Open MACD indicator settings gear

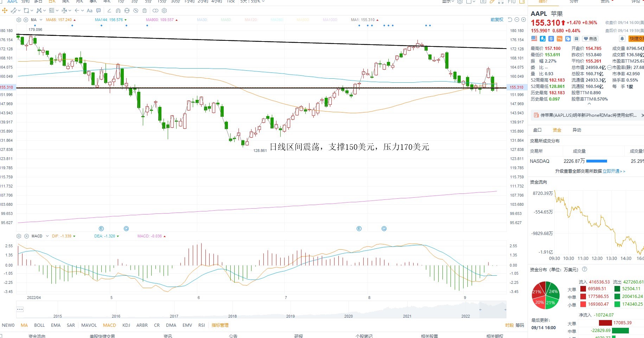pyautogui.click(x=19, y=236)
